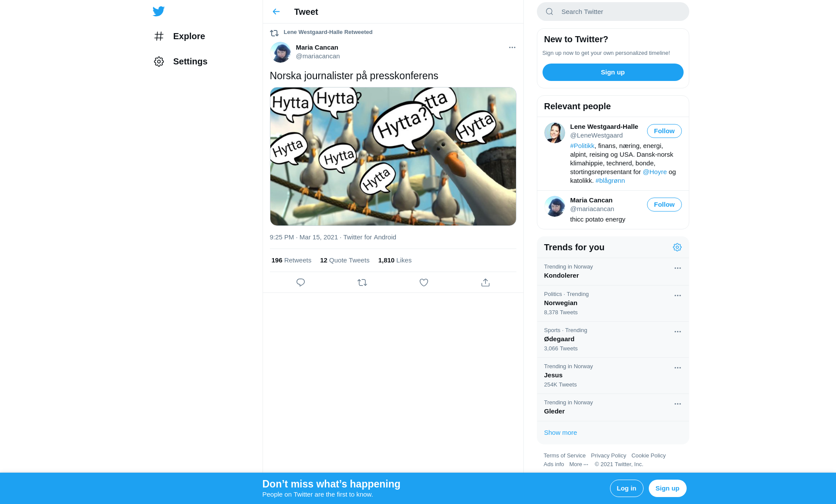Open more options for the Gleder trend

[x=678, y=404]
